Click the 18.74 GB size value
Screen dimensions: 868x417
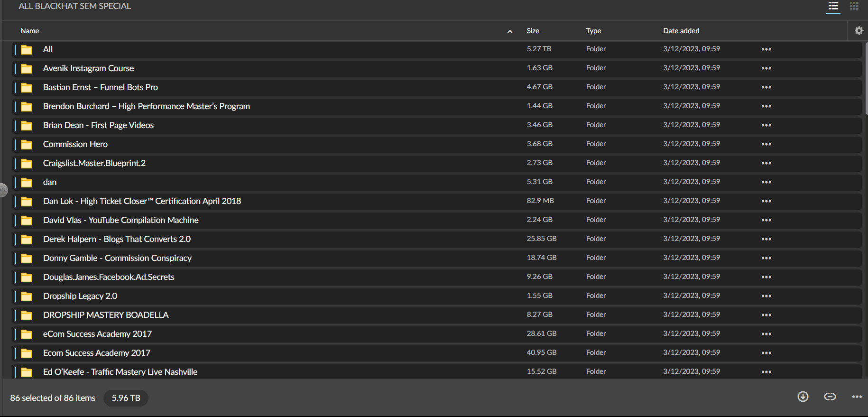542,258
